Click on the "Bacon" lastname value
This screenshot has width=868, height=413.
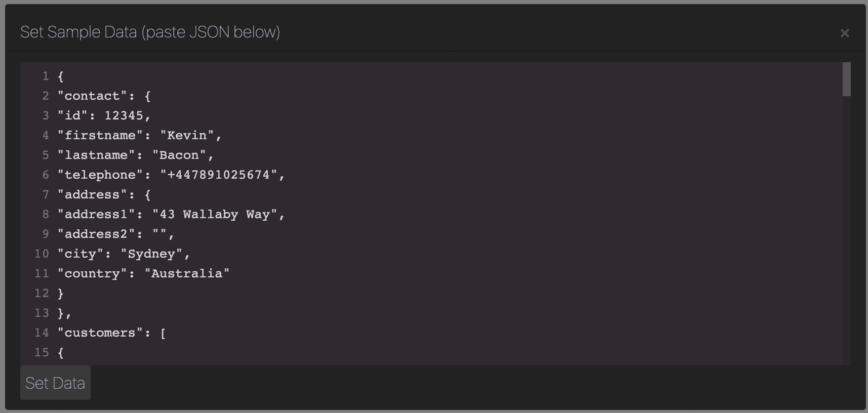[x=179, y=155]
